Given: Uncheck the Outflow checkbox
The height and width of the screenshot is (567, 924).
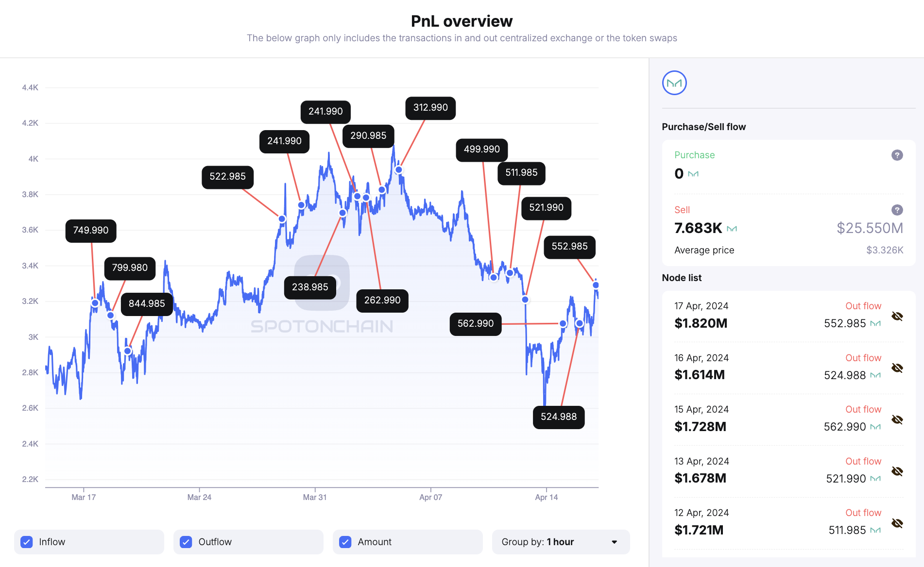Looking at the screenshot, I should pyautogui.click(x=186, y=542).
